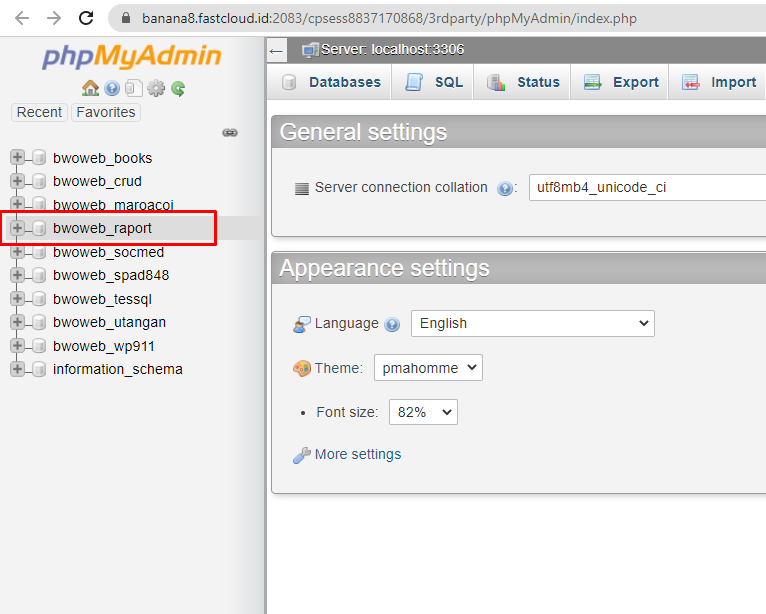Switch to the Status tab
The image size is (766, 614).
click(523, 82)
